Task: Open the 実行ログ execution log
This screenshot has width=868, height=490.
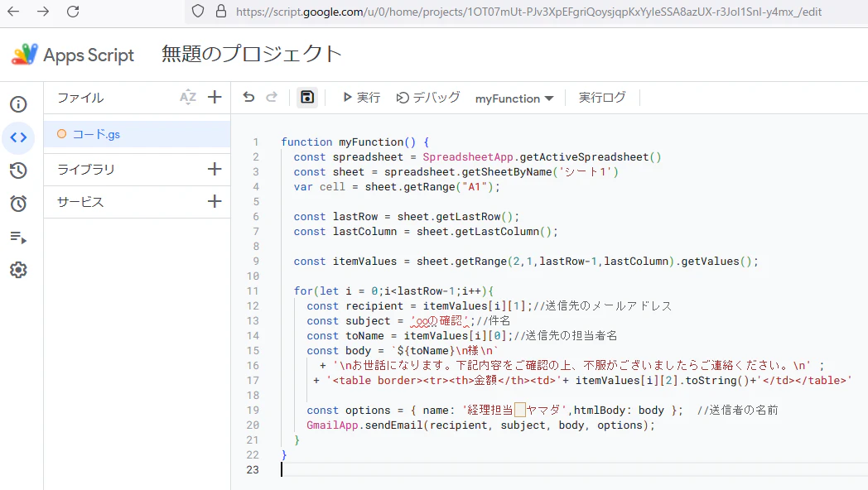Action: pyautogui.click(x=602, y=98)
